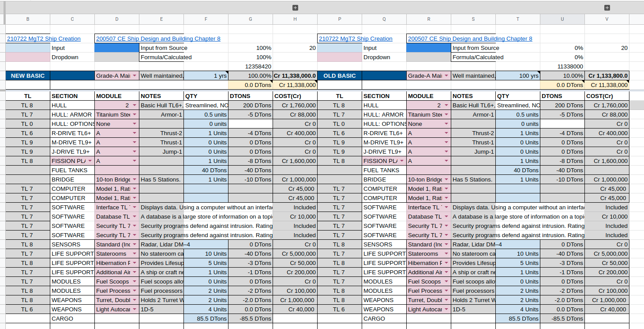Click left Has 5 Stations. notes cell
644x329 pixels.
pyautogui.click(x=161, y=180)
